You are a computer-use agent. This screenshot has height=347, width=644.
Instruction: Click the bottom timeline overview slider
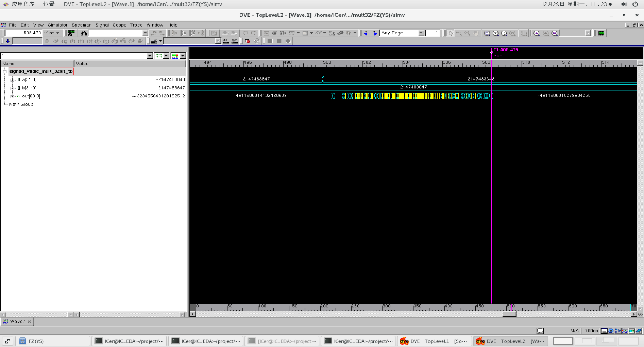click(509, 314)
